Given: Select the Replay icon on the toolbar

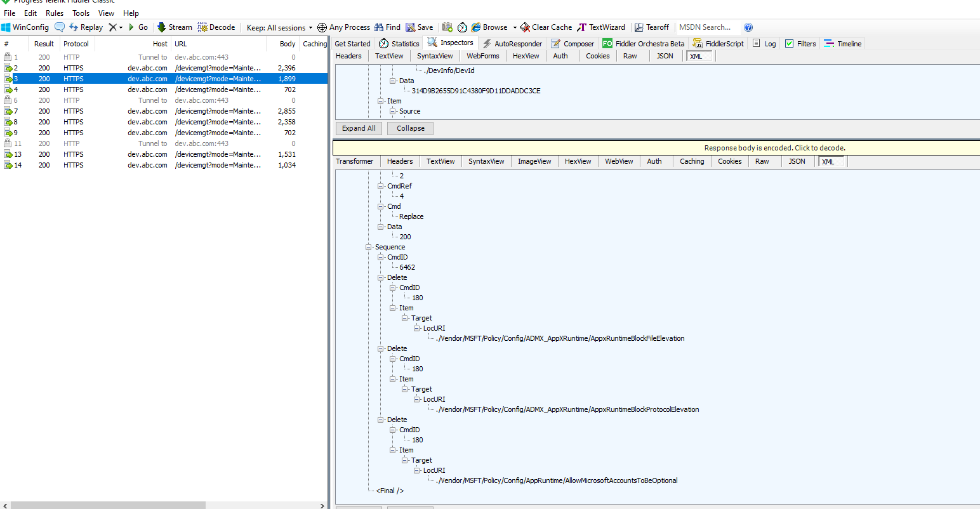Looking at the screenshot, I should click(86, 27).
